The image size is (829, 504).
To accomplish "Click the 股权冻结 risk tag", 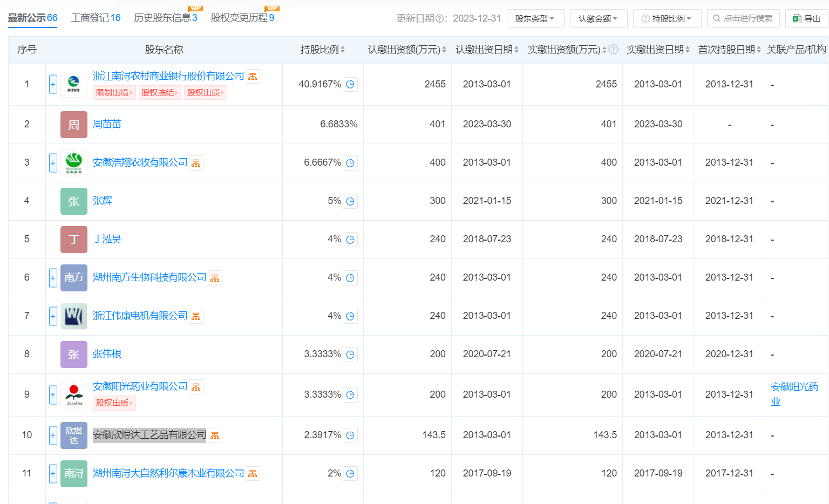I will pyautogui.click(x=160, y=93).
